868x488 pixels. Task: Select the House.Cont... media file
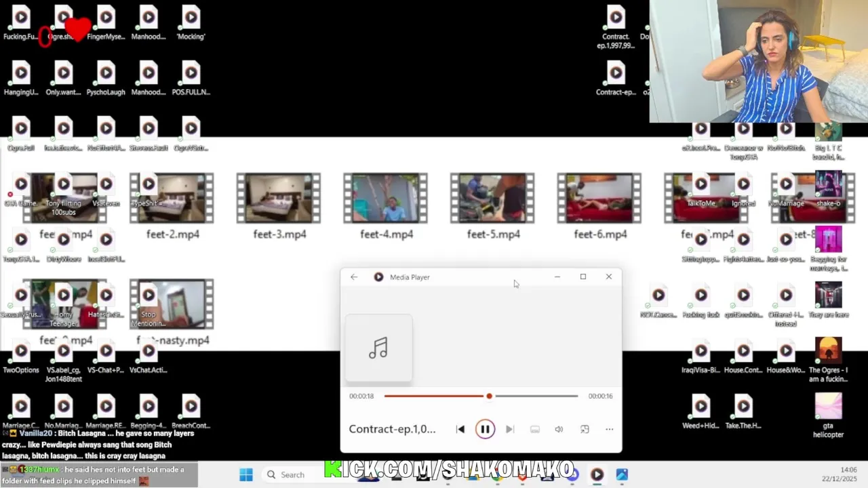click(x=743, y=357)
